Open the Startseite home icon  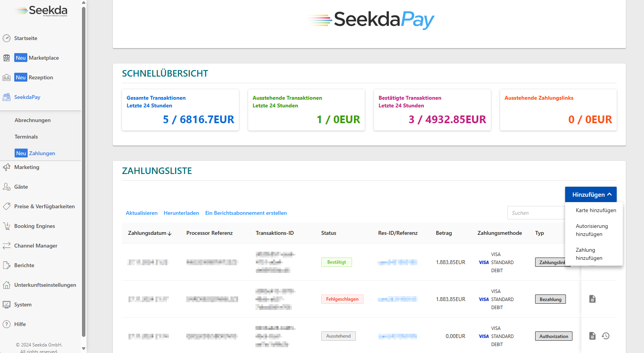(x=7, y=38)
